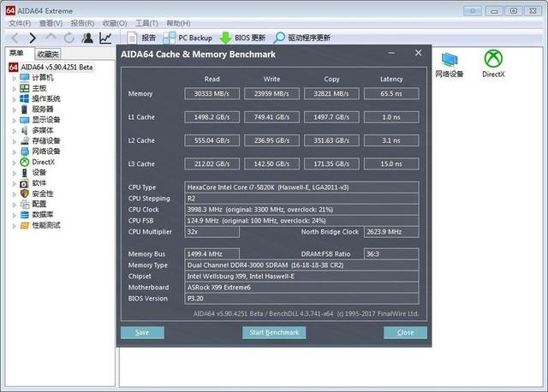Select the 数据库 database tree icon

tap(25, 215)
